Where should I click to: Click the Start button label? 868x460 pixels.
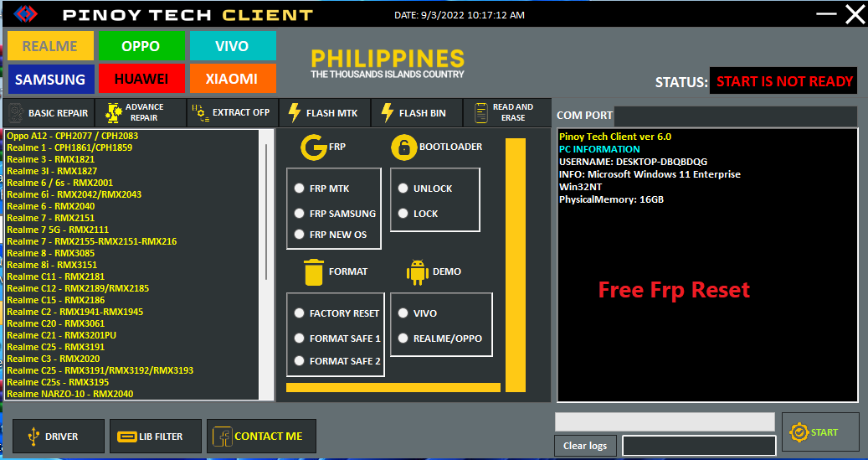824,432
